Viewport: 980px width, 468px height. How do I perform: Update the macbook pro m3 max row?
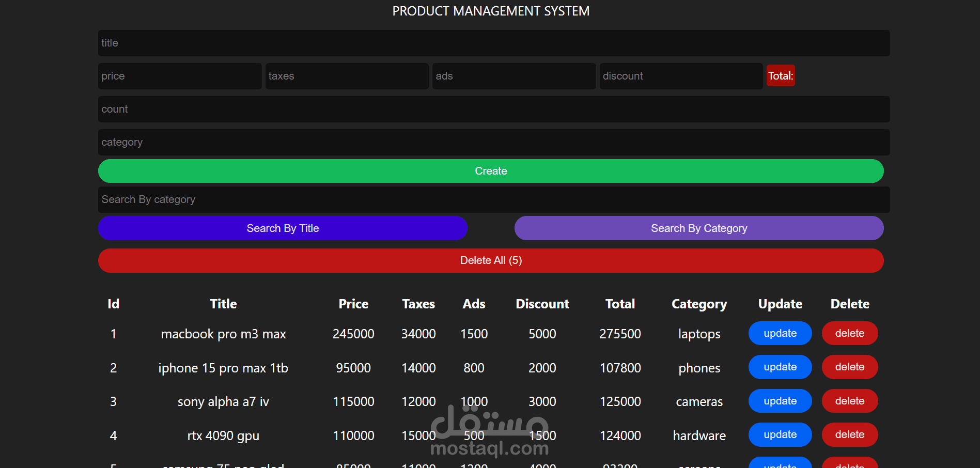click(780, 333)
